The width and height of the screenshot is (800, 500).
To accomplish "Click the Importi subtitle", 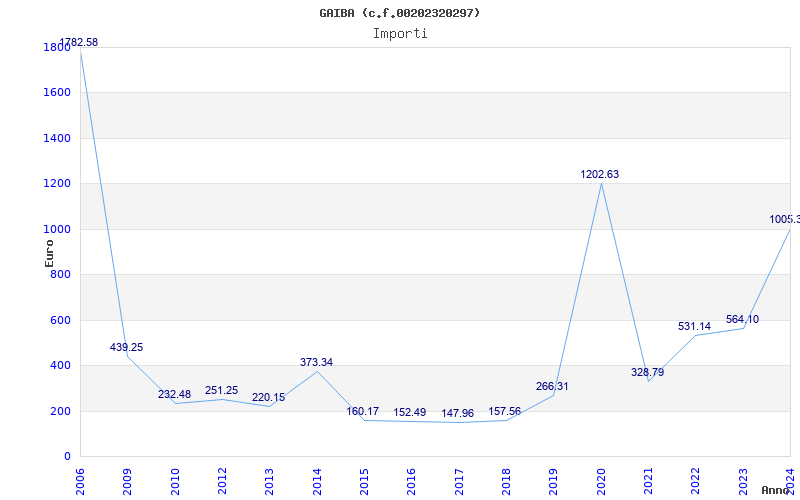I will (x=400, y=34).
